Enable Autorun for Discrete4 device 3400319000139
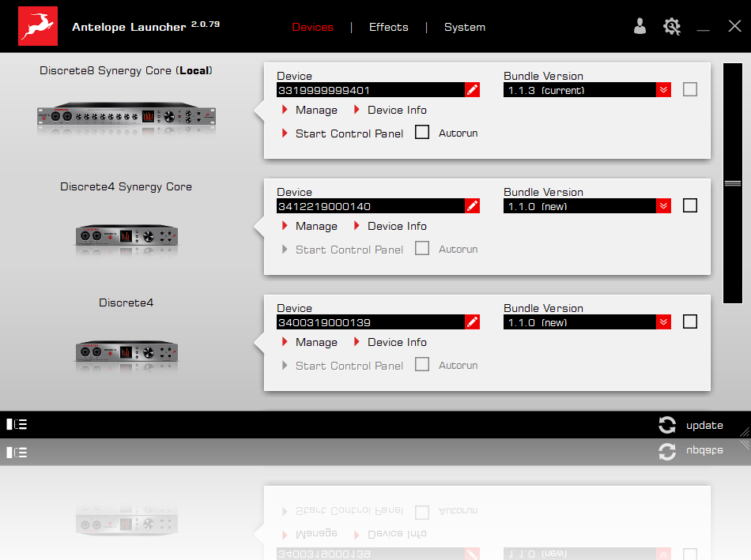 coord(422,364)
